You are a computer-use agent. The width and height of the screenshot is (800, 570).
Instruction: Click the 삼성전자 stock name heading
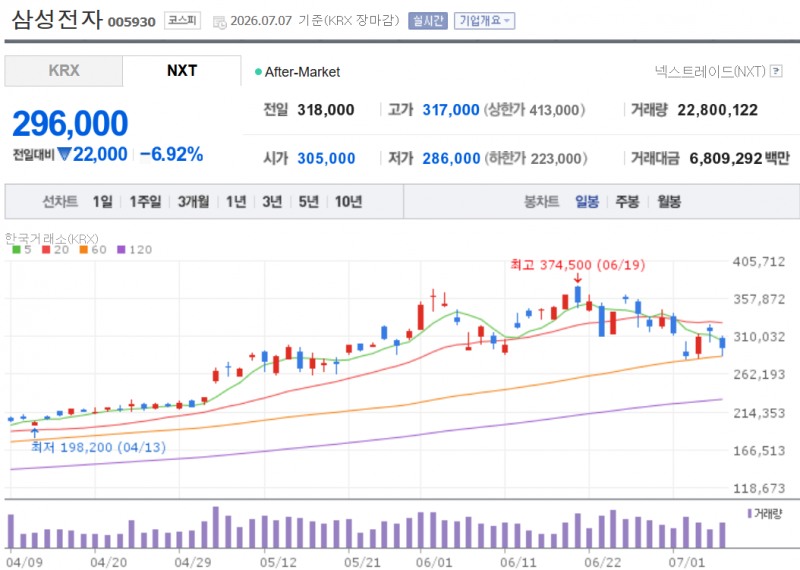click(57, 20)
